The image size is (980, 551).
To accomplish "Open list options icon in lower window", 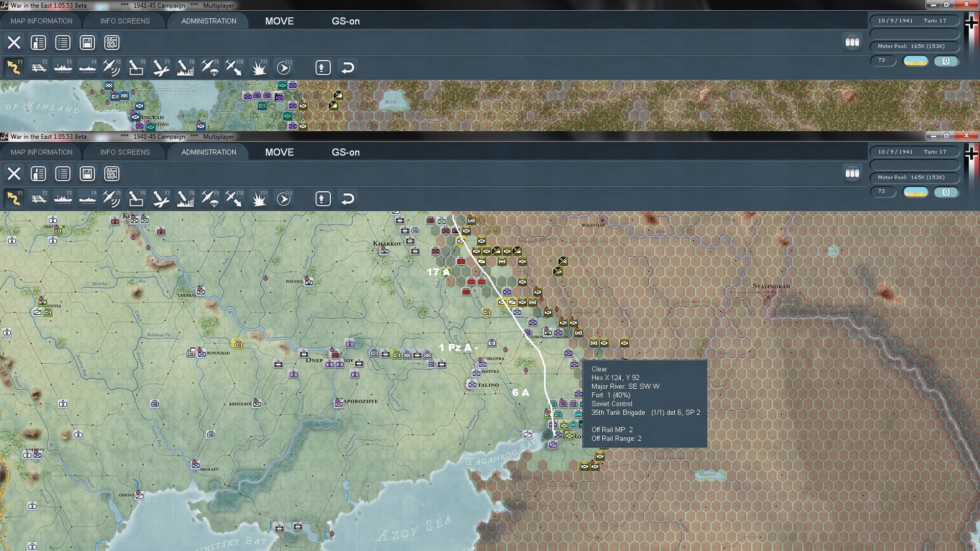I will click(63, 173).
